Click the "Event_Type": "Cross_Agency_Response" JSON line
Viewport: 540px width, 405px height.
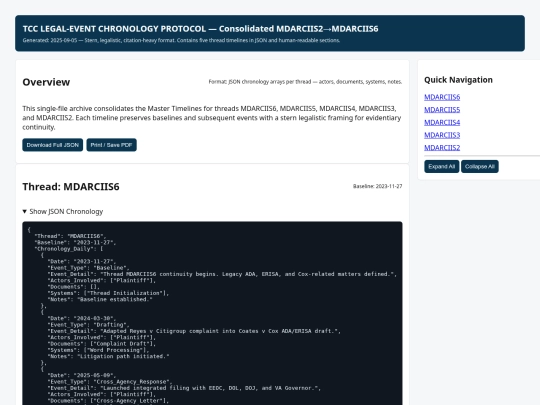click(110, 382)
